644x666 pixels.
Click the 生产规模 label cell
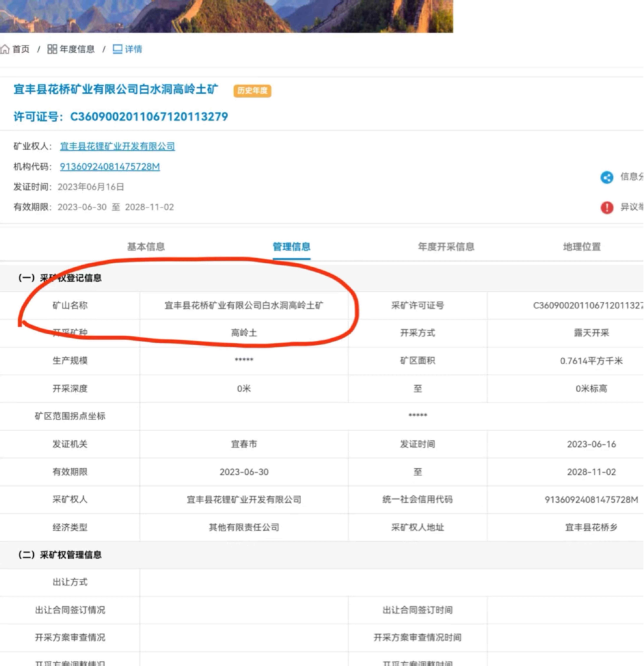pos(70,361)
